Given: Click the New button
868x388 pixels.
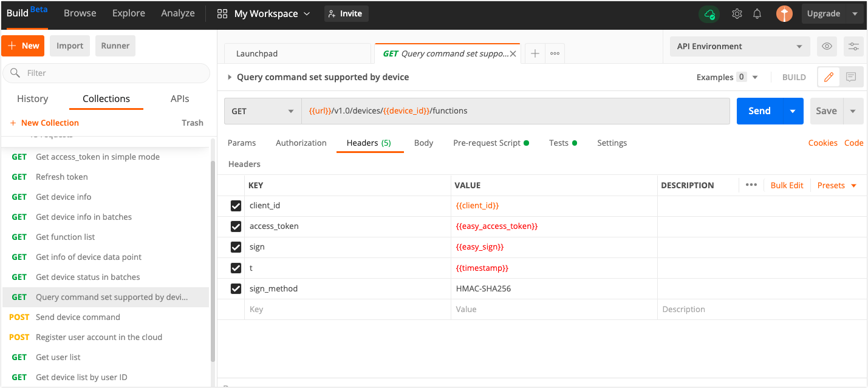Looking at the screenshot, I should (x=22, y=46).
